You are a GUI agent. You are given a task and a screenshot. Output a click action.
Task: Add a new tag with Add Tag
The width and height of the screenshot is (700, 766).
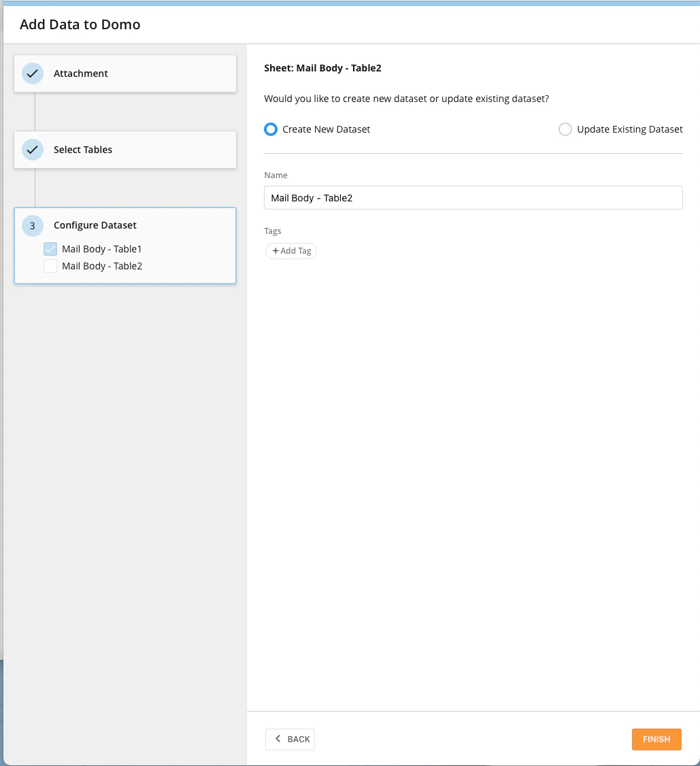291,250
